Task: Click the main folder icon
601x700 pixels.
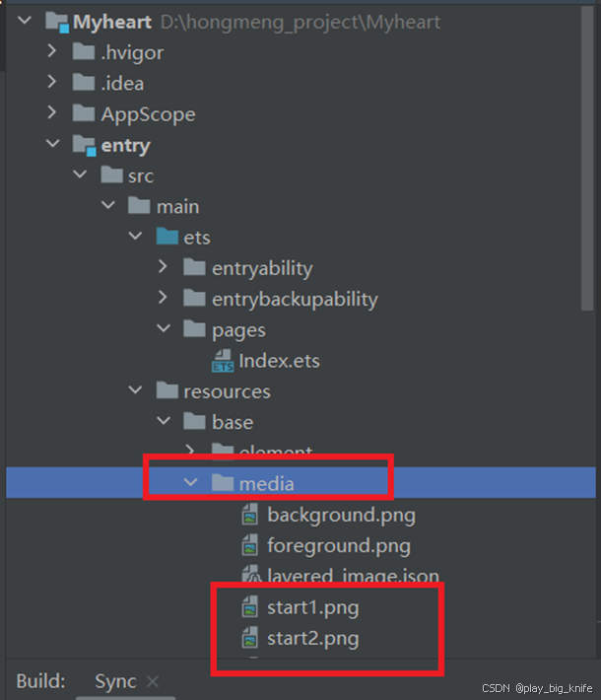Action: point(139,206)
